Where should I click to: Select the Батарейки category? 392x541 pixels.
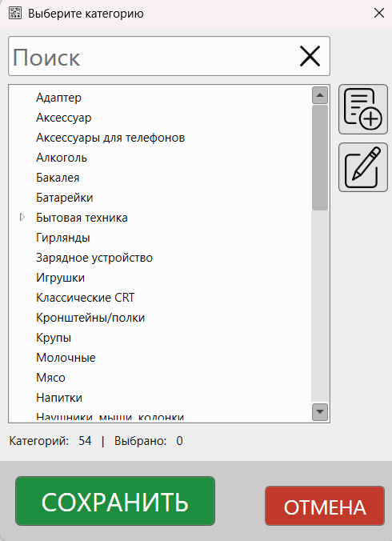[x=65, y=198]
